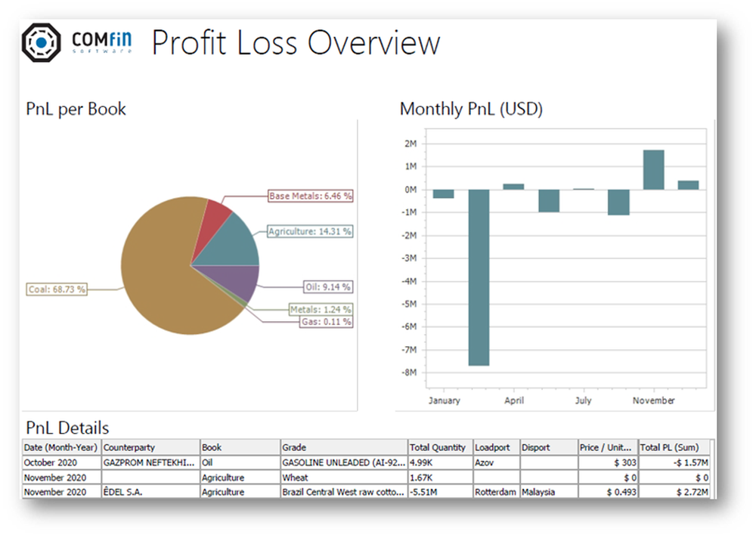Select the '-$ 1.57M' total PL cell
Viewport: 756px width, 538px height.
(674, 462)
